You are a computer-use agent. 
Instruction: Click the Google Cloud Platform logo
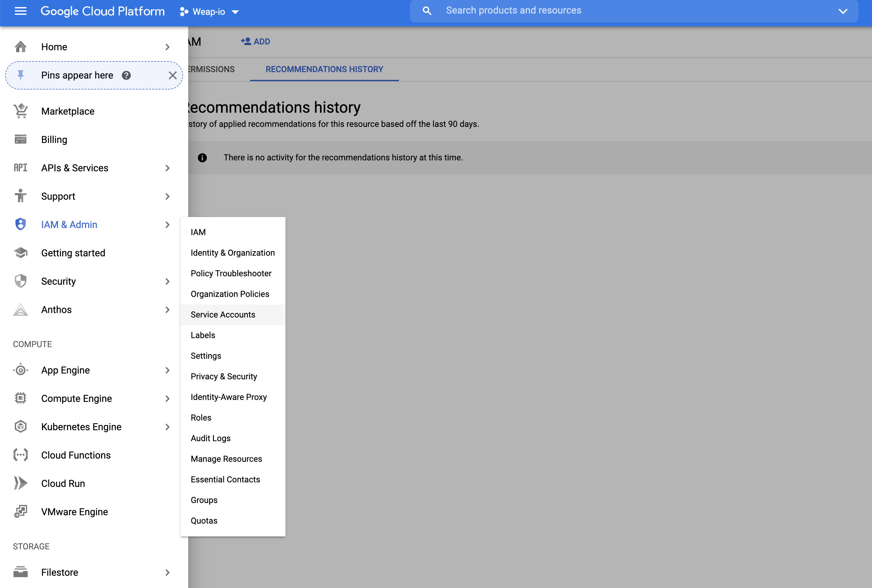click(102, 11)
